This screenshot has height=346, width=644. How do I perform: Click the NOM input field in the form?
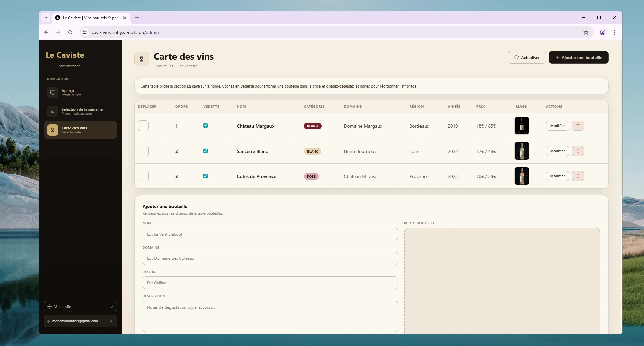[270, 234]
